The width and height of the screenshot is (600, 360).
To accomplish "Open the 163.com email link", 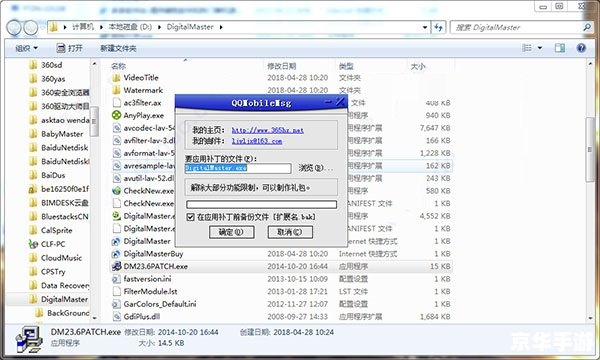I will [257, 141].
